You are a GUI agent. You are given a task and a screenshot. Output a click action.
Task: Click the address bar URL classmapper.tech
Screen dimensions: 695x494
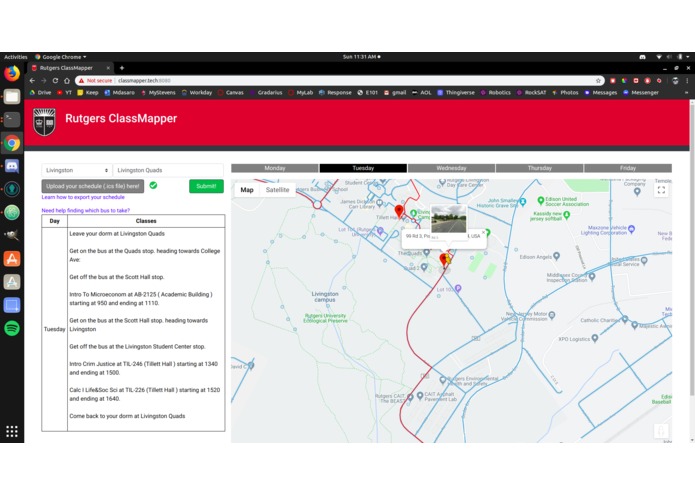point(144,81)
